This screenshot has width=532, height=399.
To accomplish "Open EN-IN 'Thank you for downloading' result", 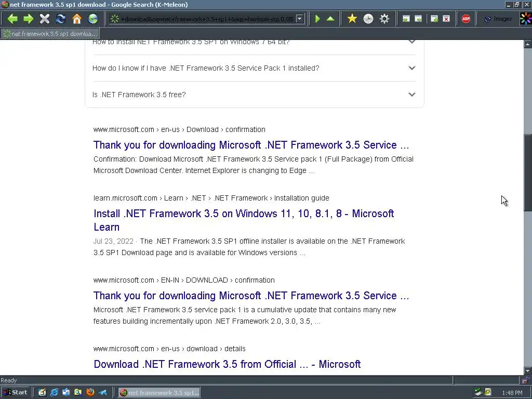I will click(x=251, y=296).
